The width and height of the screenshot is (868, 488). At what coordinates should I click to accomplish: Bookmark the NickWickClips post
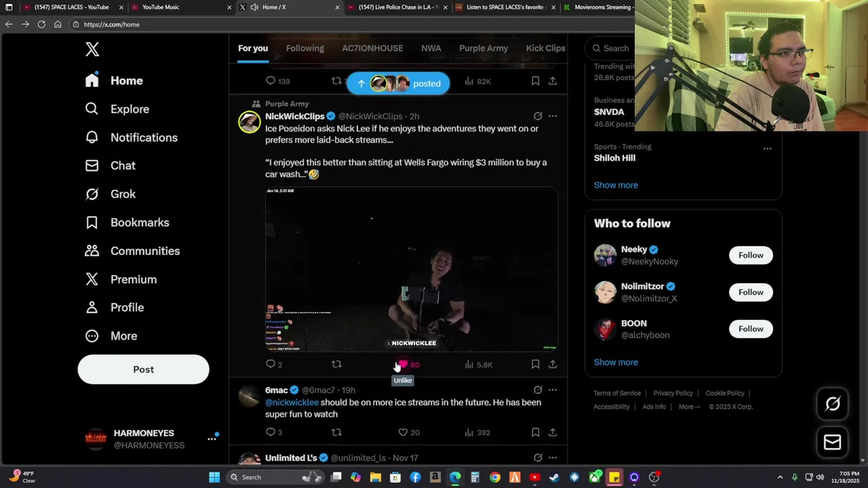pos(535,365)
